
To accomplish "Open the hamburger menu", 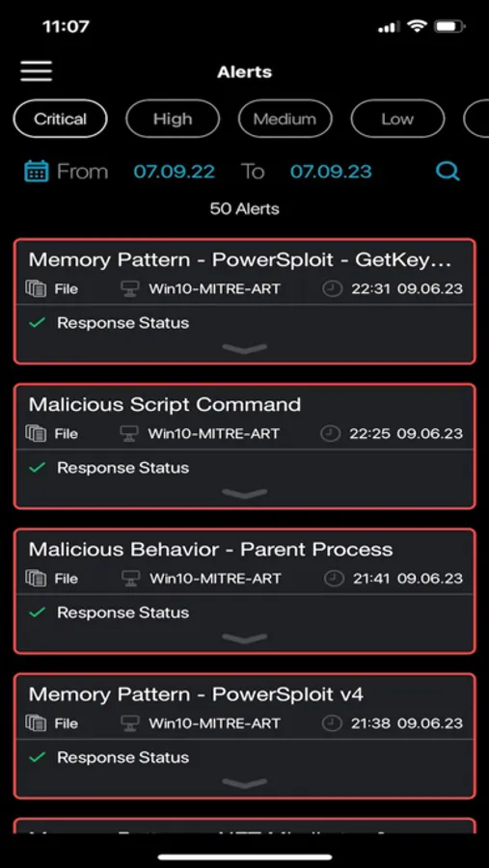I will click(x=37, y=71).
